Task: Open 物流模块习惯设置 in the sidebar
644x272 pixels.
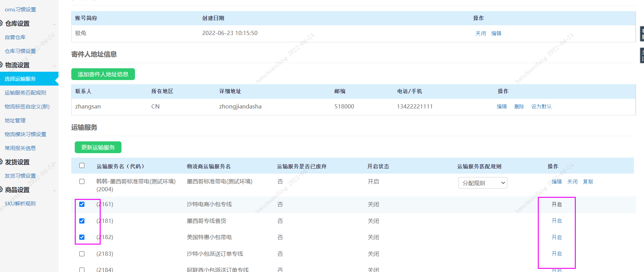Action: point(25,134)
